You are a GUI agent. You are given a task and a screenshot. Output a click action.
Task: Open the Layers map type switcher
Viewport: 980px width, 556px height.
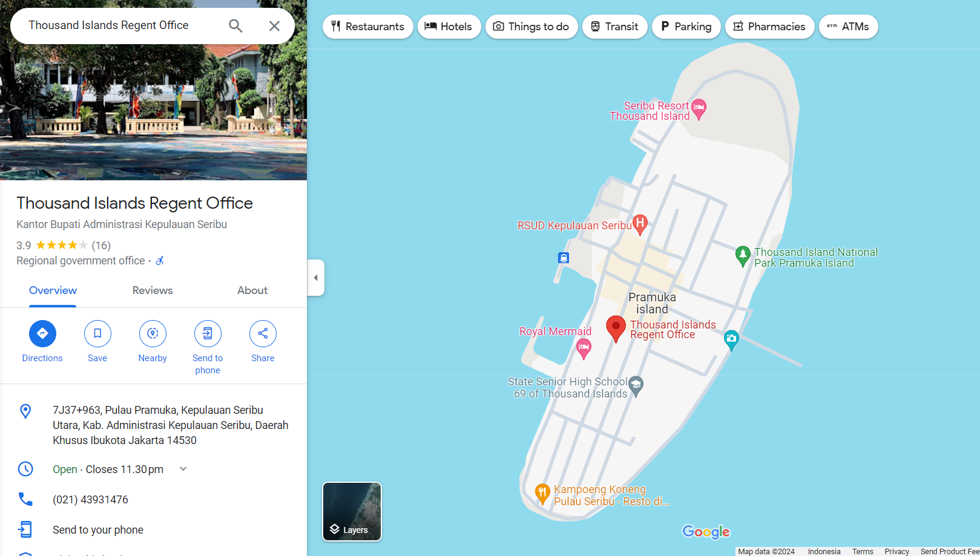click(352, 511)
